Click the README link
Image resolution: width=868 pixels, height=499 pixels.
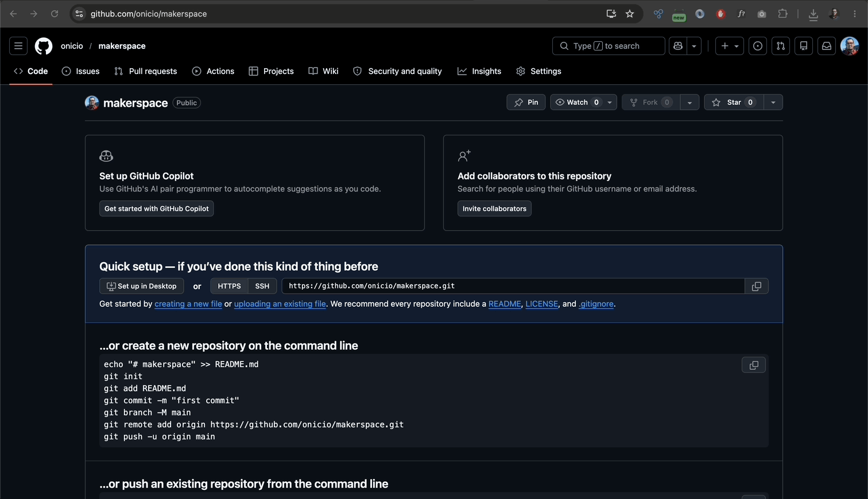click(x=505, y=304)
